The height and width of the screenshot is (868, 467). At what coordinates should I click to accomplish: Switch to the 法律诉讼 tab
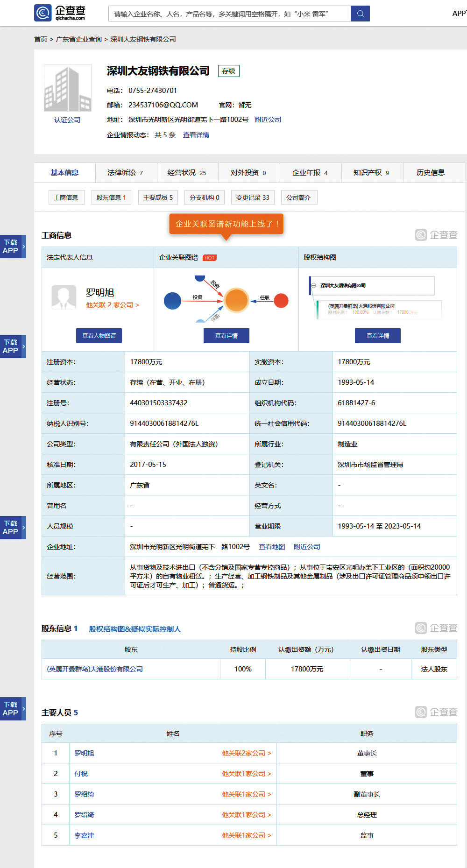pos(126,173)
